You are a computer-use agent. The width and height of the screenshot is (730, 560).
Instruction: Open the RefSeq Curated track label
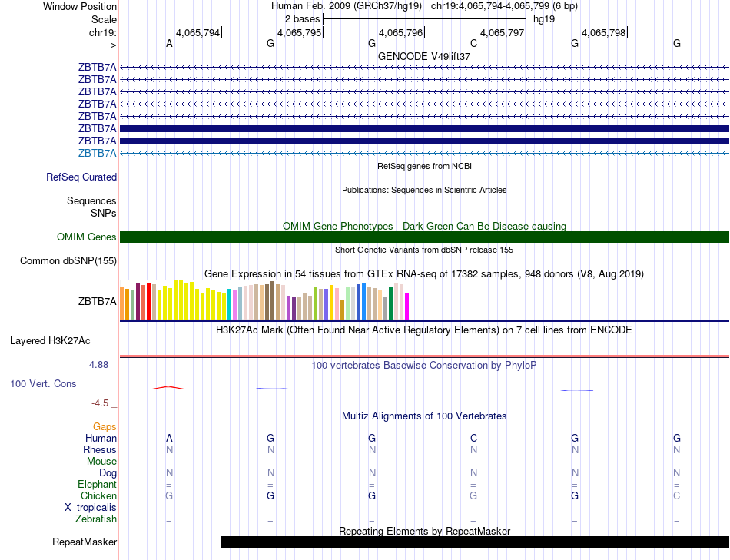tap(81, 177)
